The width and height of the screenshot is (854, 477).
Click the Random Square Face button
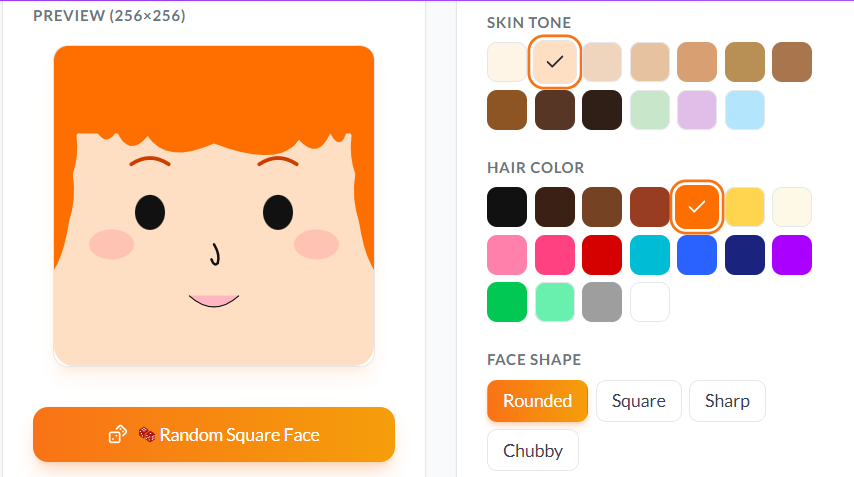(214, 435)
